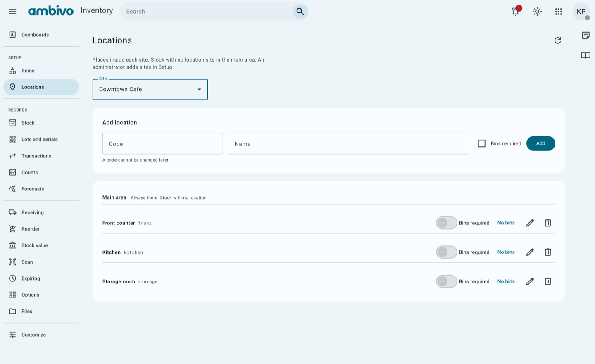Screen dimensions: 595x364
Task: Open Forecasts in the sidebar
Action: pyautogui.click(x=41, y=189)
